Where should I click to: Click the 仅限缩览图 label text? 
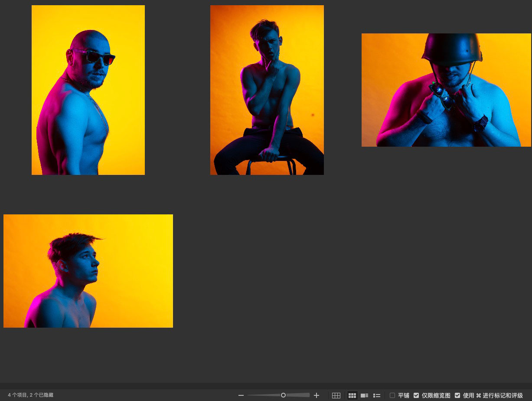click(436, 395)
